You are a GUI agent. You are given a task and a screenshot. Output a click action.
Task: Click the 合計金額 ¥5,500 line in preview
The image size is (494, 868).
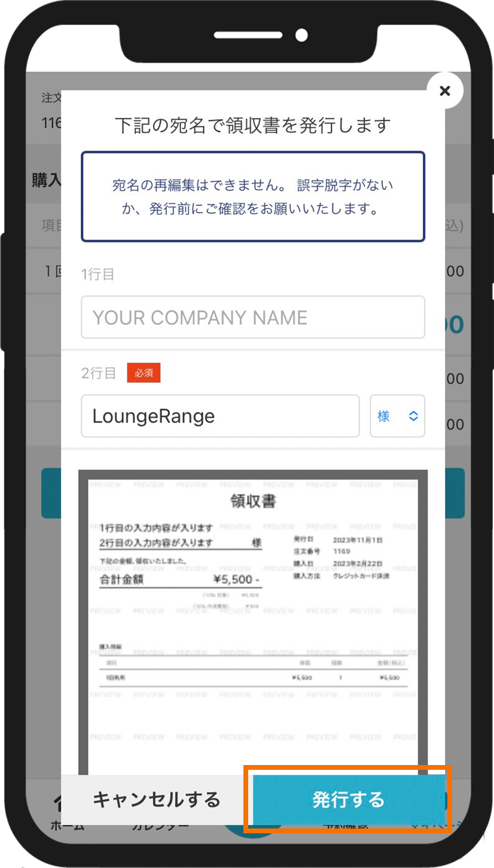[x=179, y=579]
